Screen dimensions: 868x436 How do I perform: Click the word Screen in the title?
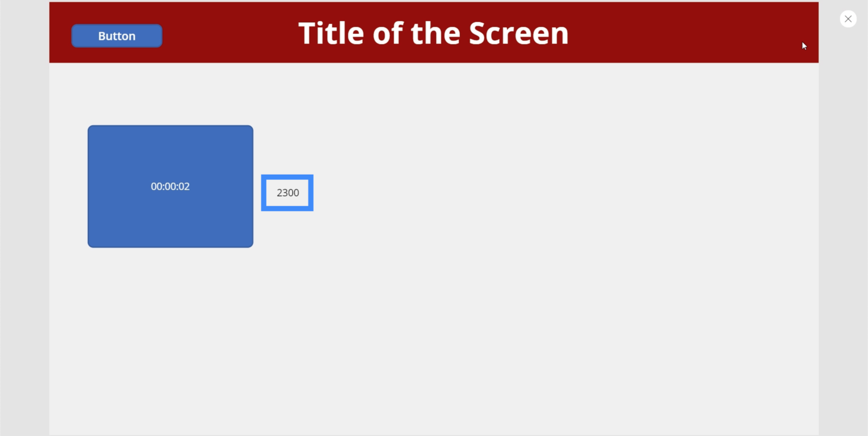pyautogui.click(x=519, y=34)
